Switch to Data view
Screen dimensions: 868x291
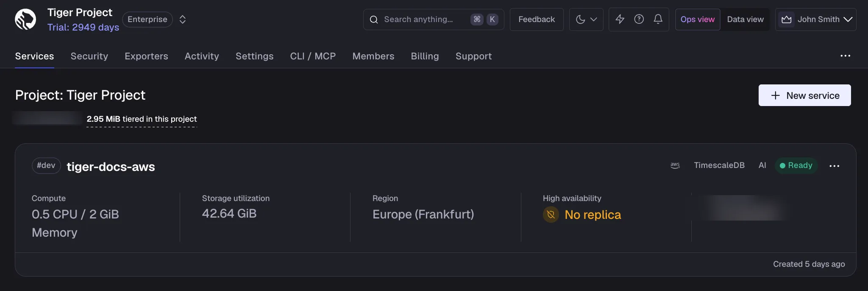pyautogui.click(x=745, y=20)
